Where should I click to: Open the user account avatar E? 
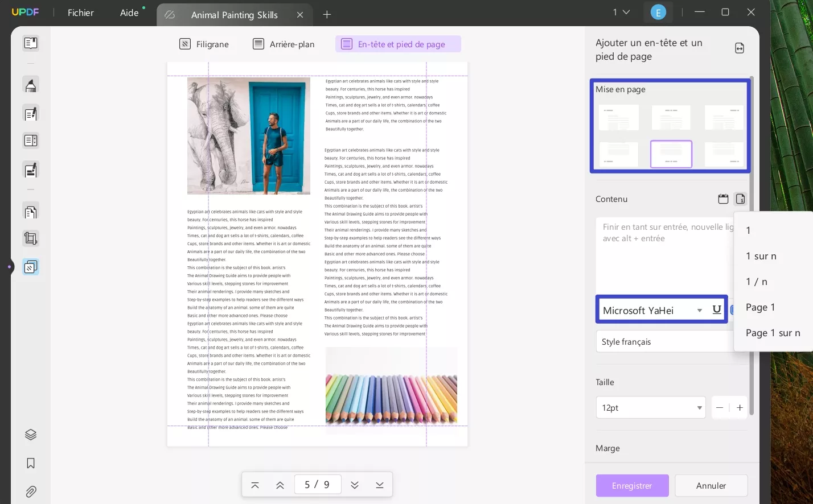point(658,13)
